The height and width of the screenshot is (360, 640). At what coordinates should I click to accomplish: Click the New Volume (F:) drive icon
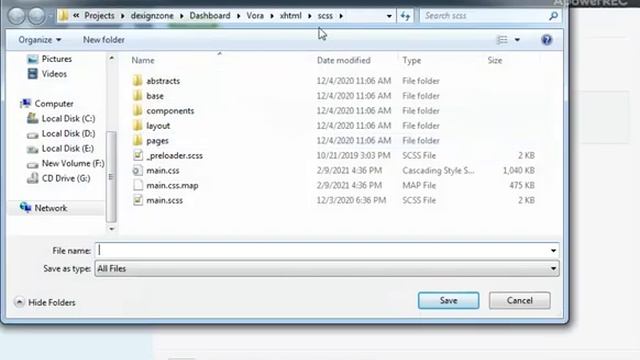pyautogui.click(x=32, y=164)
